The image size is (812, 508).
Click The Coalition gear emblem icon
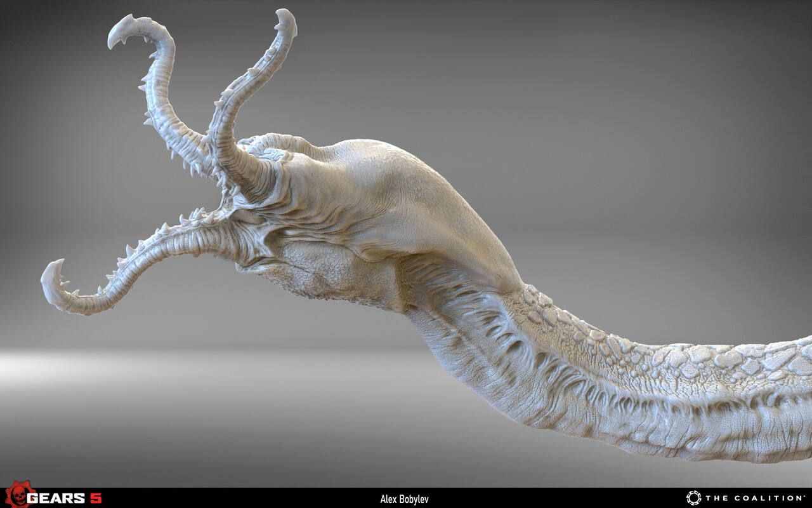694,498
